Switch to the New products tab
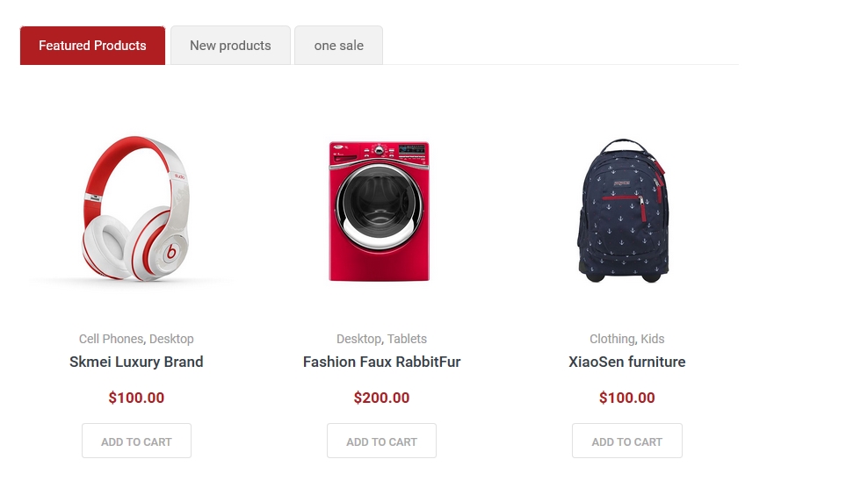This screenshot has width=868, height=488. 230,46
